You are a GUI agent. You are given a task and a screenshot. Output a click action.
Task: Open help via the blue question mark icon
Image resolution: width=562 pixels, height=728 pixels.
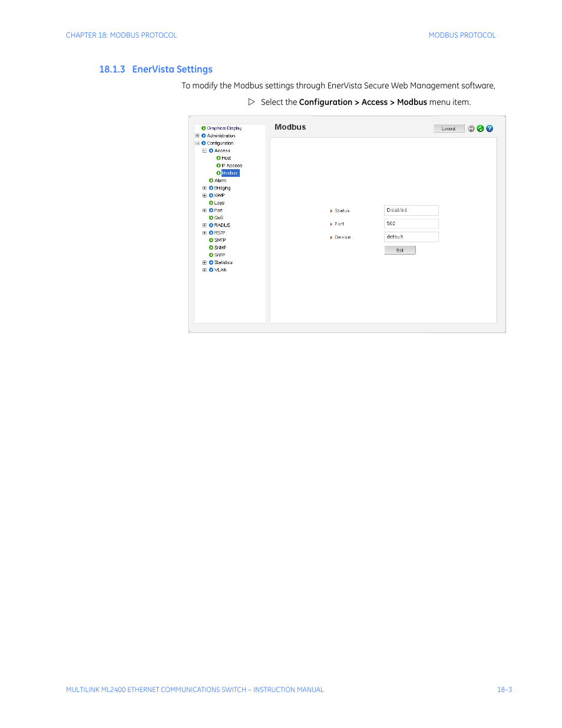[490, 129]
